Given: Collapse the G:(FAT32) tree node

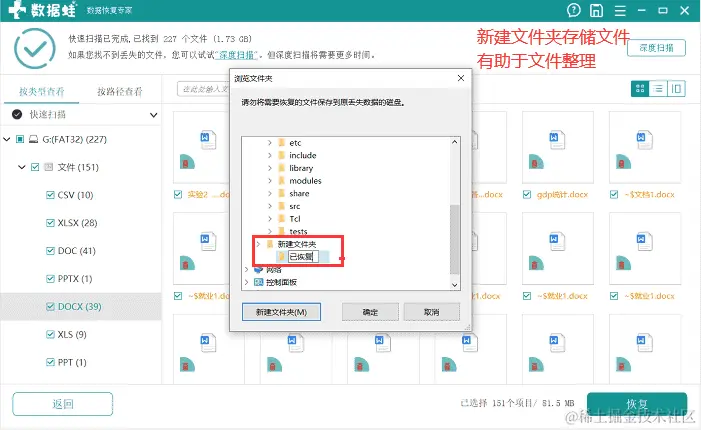Looking at the screenshot, I should click(x=6, y=139).
